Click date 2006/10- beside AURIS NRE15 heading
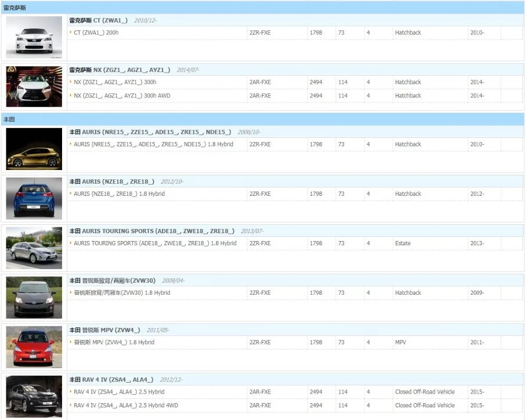This screenshot has height=420, width=526. [x=249, y=132]
